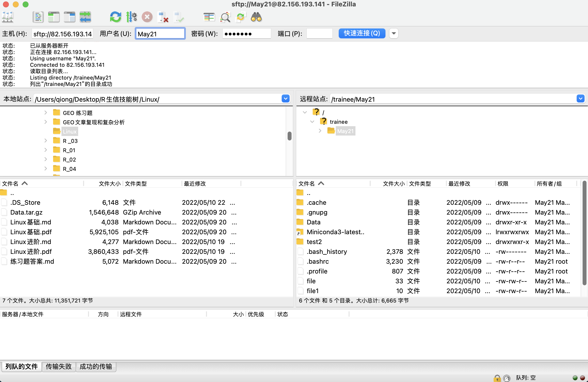Switch to the 传输失败 tab
This screenshot has height=382, width=588.
point(59,367)
